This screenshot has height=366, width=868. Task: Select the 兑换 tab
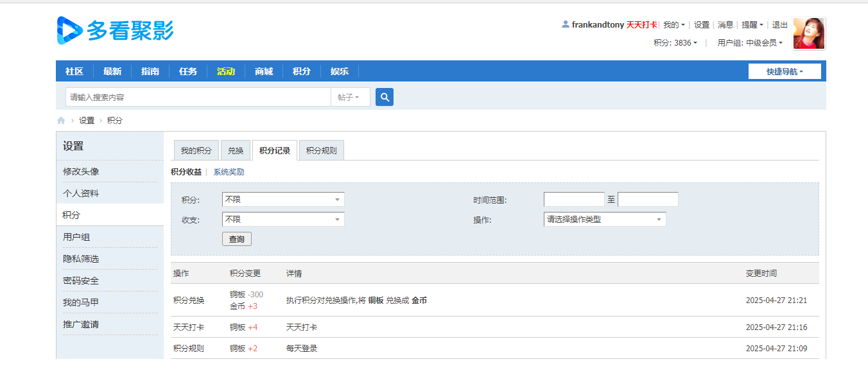point(236,151)
